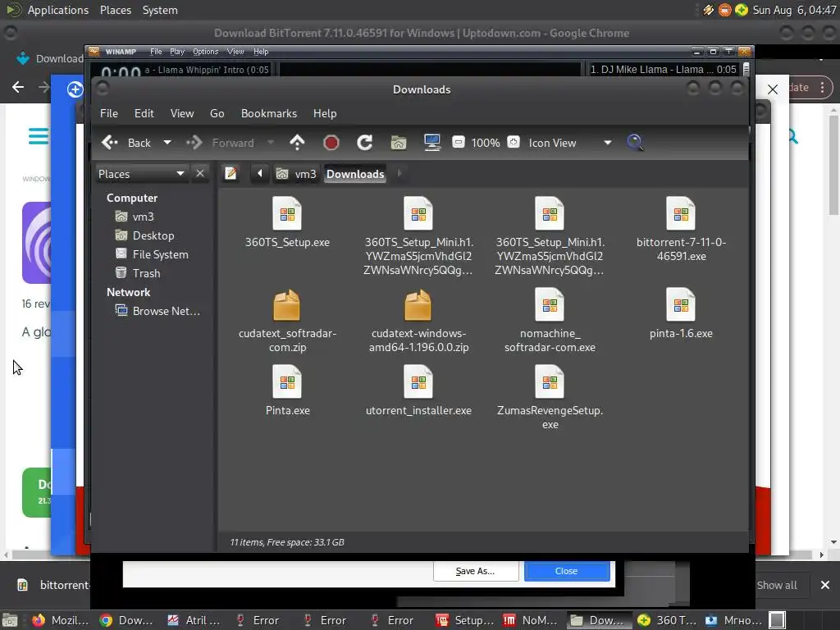
Task: Switch to Mozilla Firefox taskbar entry
Action: (x=59, y=620)
